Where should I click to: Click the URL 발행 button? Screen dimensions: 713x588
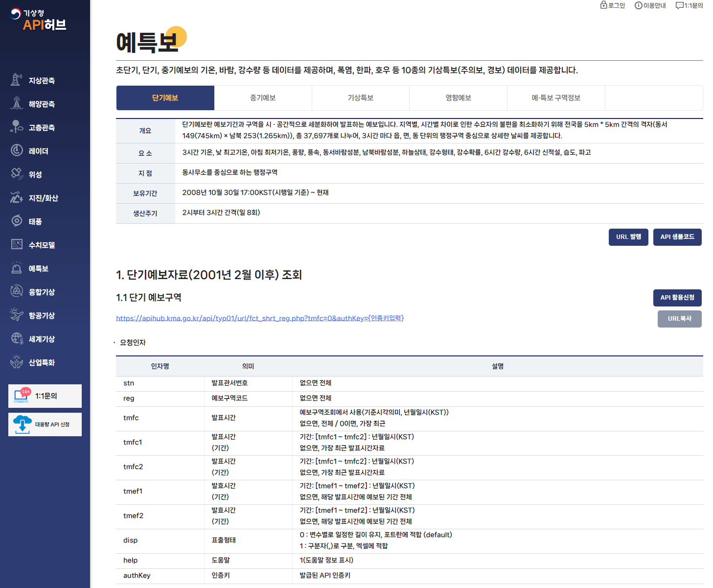pos(629,237)
